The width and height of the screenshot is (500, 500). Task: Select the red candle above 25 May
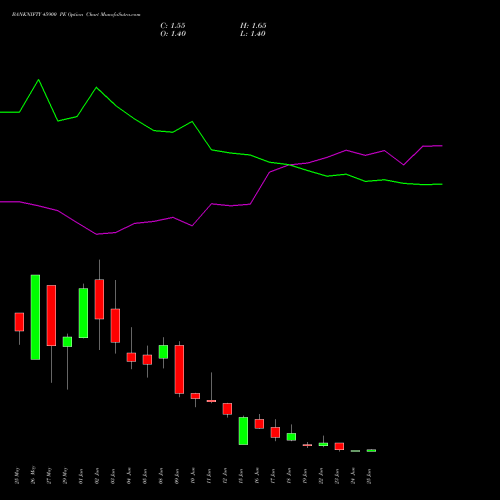pos(19,322)
